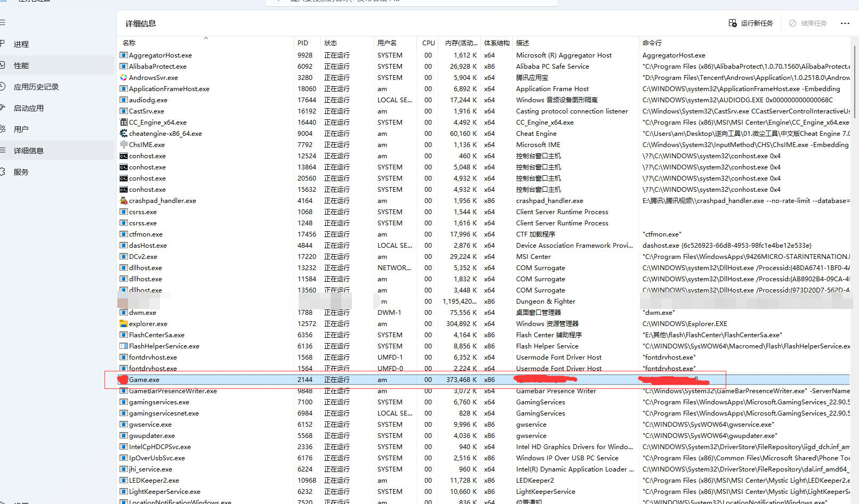Select the AlibabaProtect.exe row
The image size is (859, 504).
484,66
